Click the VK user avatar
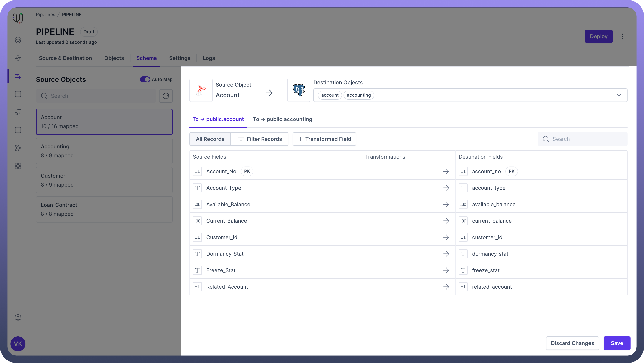Viewport: 644px width, 363px height. point(18,344)
